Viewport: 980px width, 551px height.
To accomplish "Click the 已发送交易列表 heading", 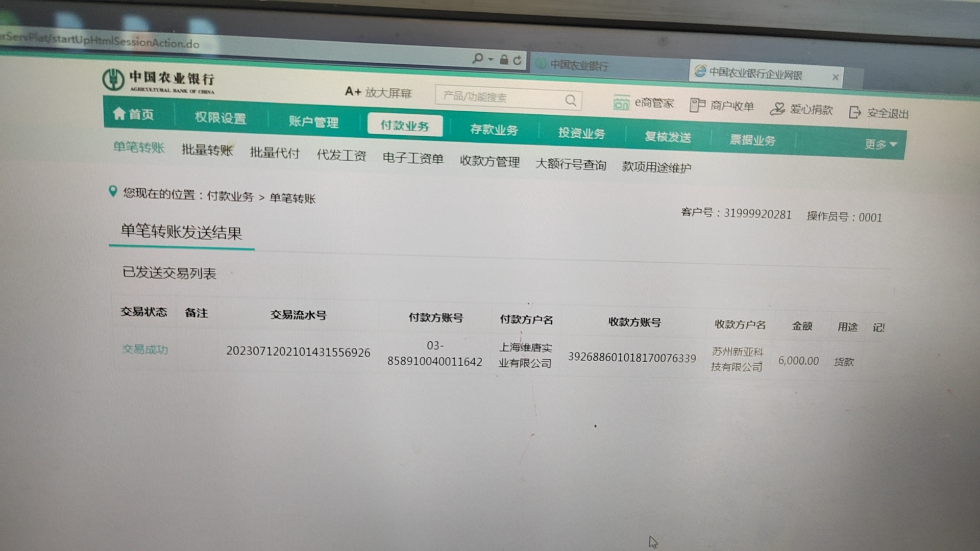I will point(169,273).
